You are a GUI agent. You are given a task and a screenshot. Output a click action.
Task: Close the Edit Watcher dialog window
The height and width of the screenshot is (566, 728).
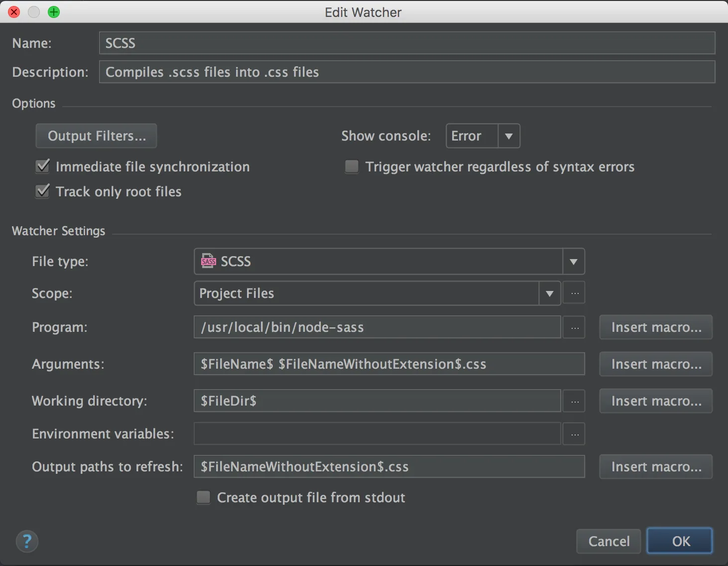click(x=14, y=12)
